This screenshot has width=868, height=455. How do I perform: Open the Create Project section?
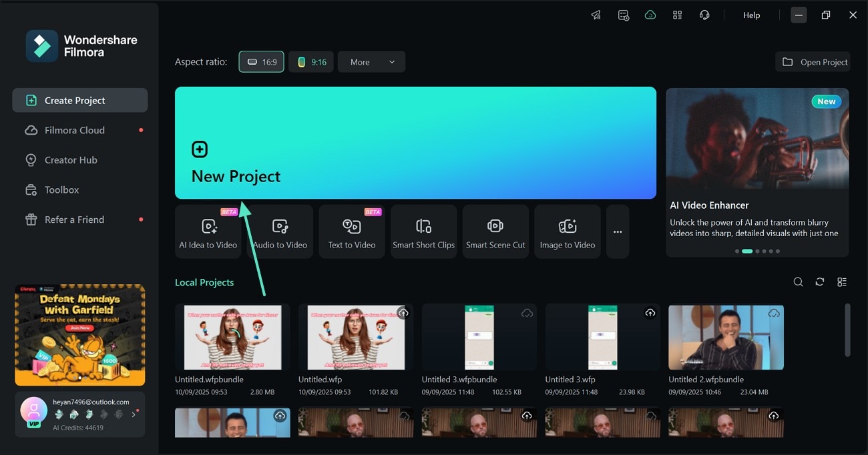(80, 100)
